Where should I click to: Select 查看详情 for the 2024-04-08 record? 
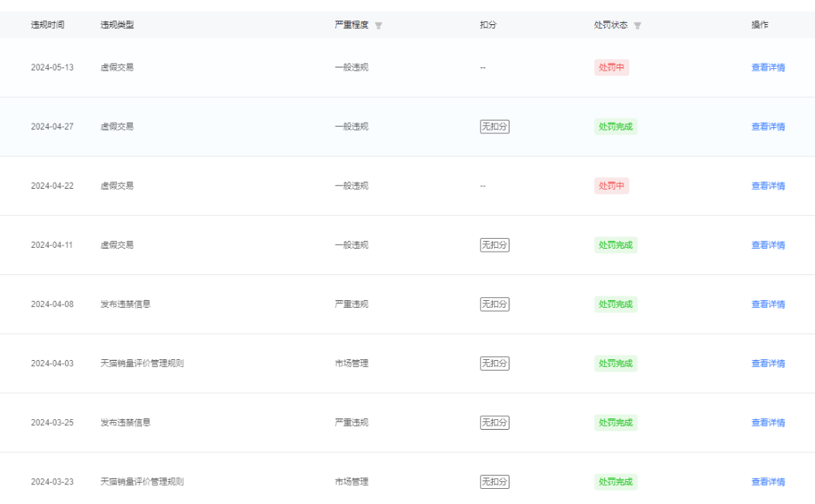(x=768, y=304)
